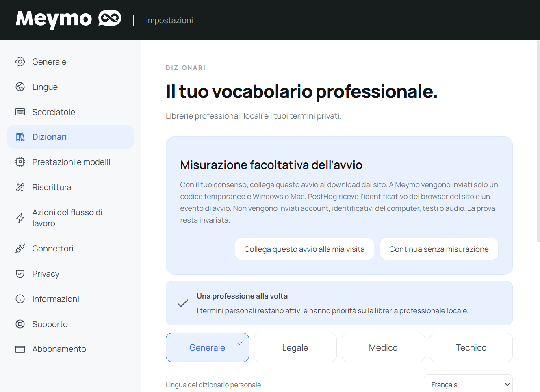The height and width of the screenshot is (392, 540).
Task: Click the lifebuoy icon beside Supporto
Action: [20, 324]
